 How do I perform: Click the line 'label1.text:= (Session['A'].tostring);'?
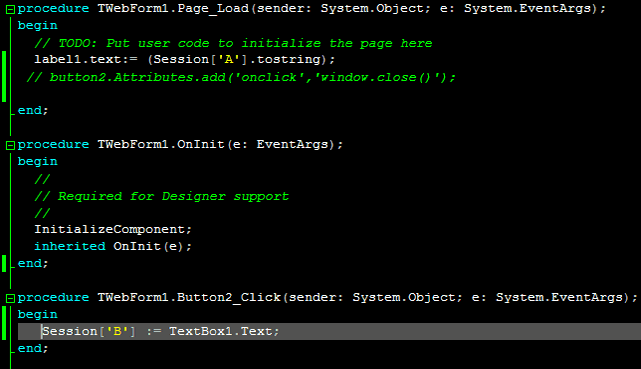184,60
